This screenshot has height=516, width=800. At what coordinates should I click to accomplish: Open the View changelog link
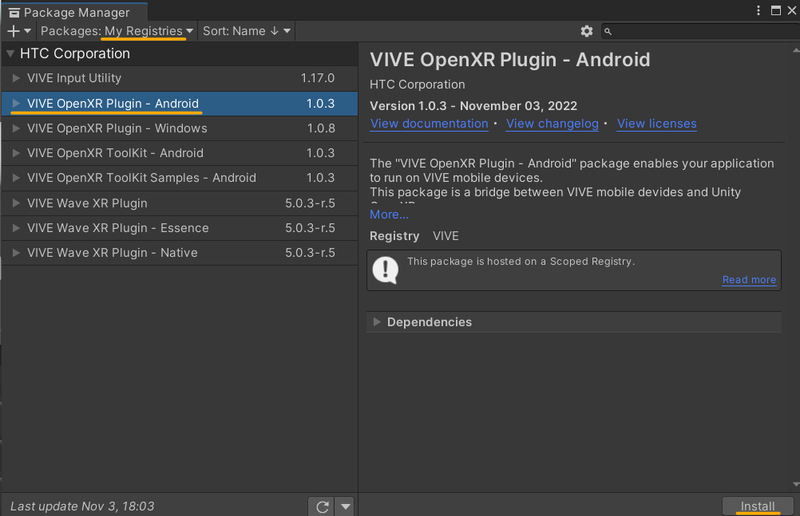[552, 124]
